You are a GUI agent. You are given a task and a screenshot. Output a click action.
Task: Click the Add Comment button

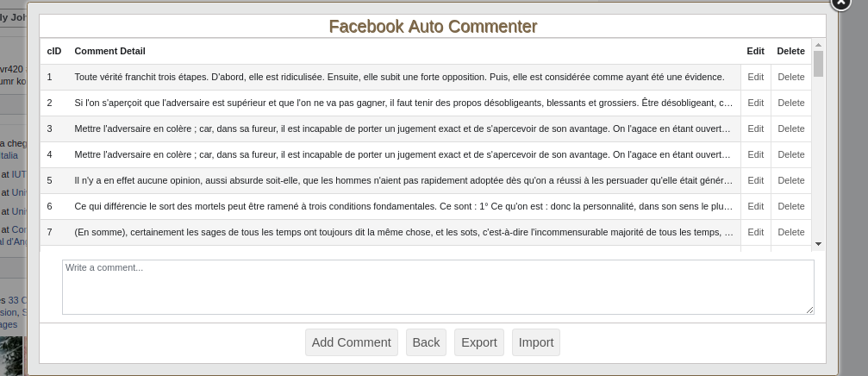tap(352, 342)
